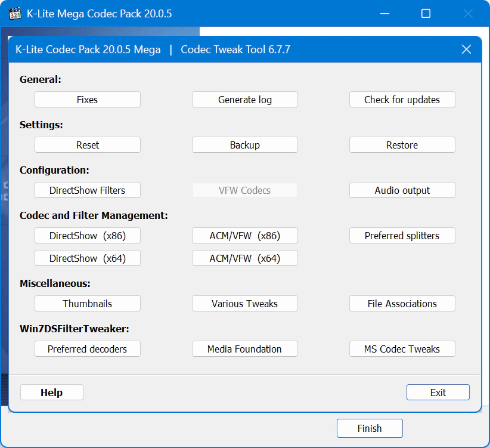Check for updates
Viewport: 490px width, 448px height.
402,100
